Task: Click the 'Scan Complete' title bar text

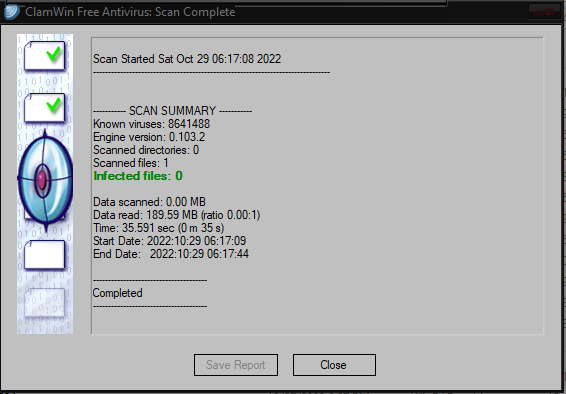Action: click(x=195, y=12)
